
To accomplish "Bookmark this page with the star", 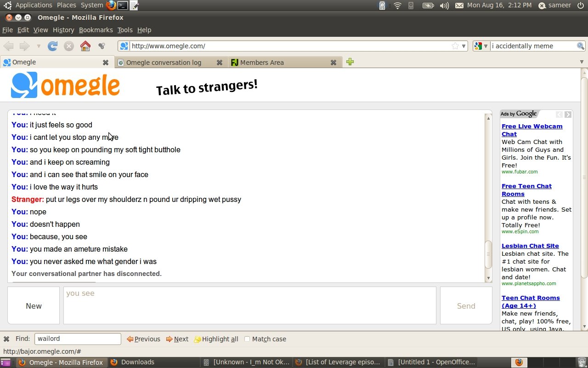I will [455, 46].
